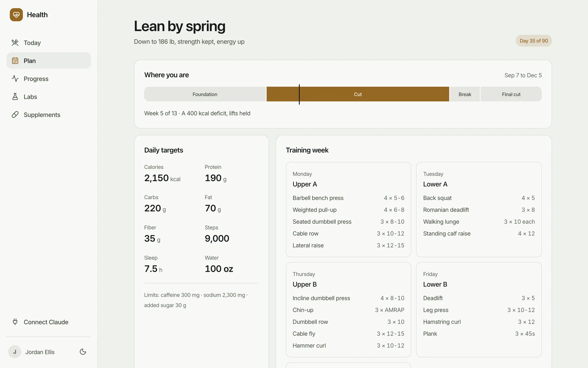Image resolution: width=588 pixels, height=368 pixels.
Task: Open Friday Lower B workout card
Action: pyautogui.click(x=479, y=309)
